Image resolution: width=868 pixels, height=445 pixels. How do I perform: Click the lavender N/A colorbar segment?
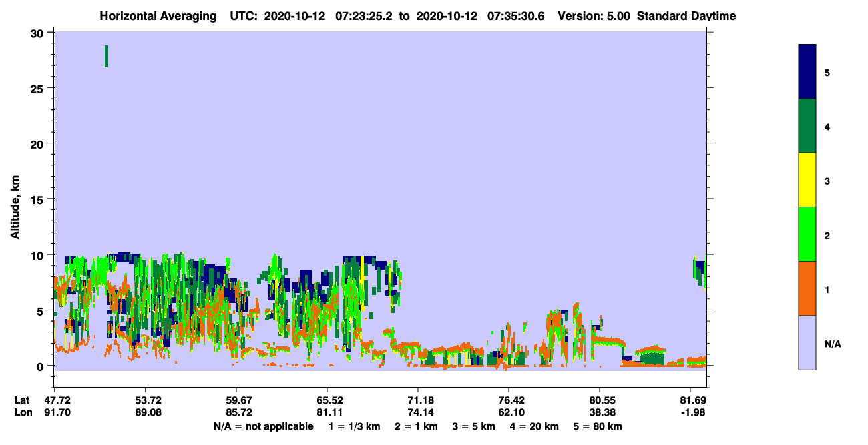(807, 342)
